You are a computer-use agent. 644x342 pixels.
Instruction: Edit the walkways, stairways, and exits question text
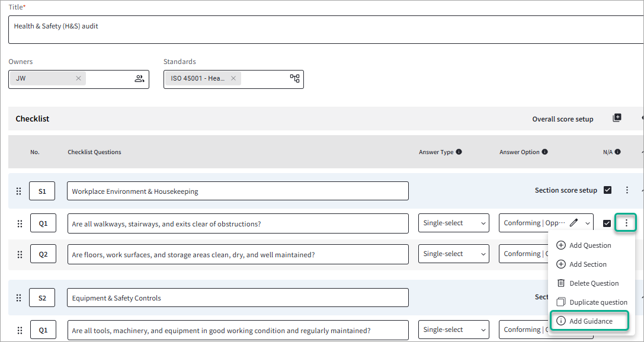(x=238, y=223)
